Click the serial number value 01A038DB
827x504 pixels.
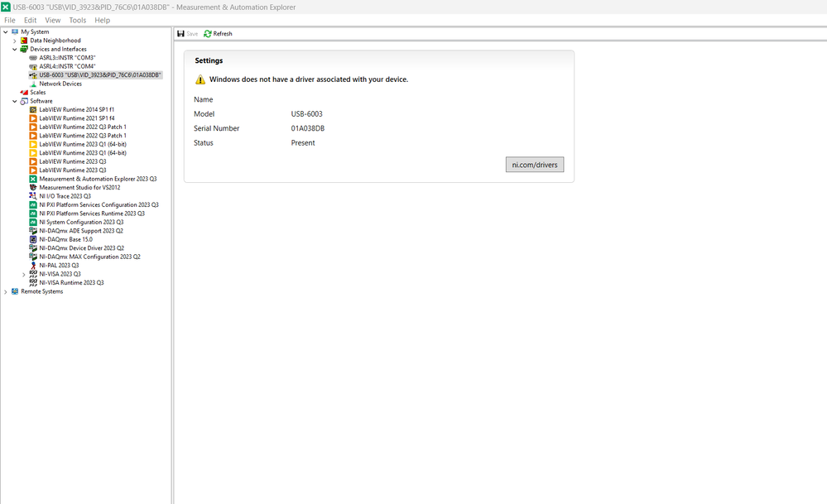pyautogui.click(x=307, y=128)
